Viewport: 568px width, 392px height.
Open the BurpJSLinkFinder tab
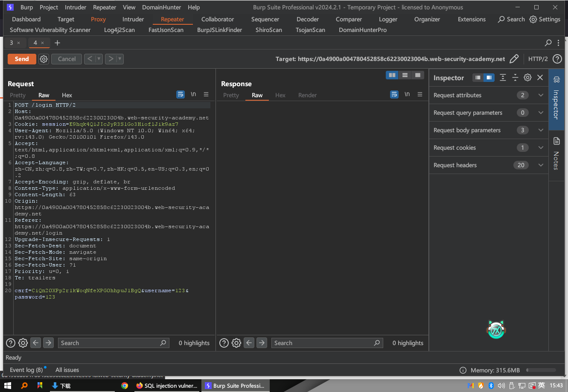(219, 30)
